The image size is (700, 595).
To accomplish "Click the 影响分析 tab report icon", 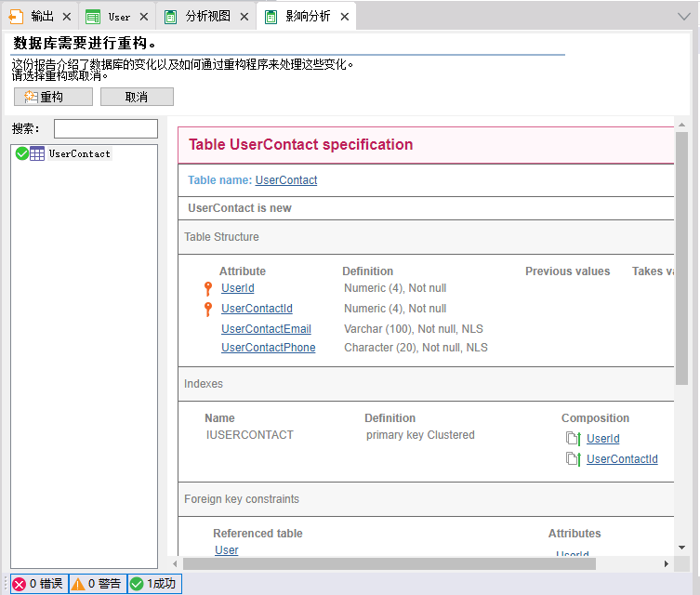I will pos(271,17).
